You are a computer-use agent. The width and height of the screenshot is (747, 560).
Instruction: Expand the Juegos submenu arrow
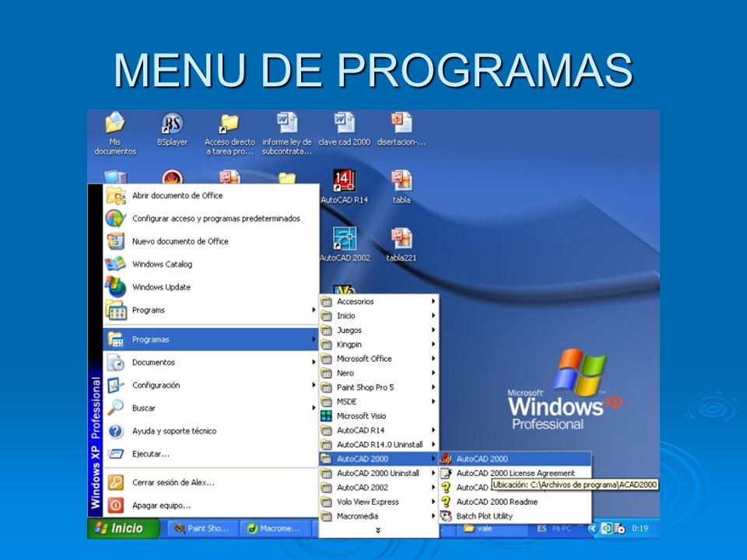[433, 330]
